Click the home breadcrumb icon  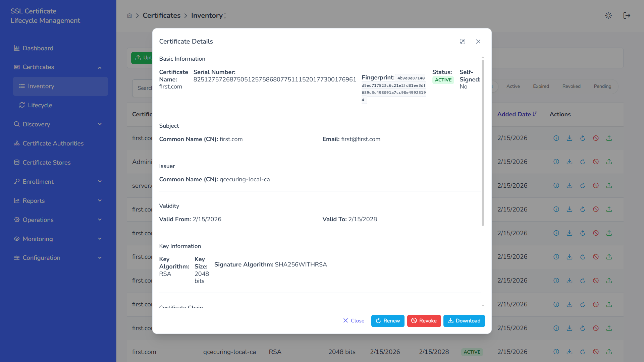129,15
